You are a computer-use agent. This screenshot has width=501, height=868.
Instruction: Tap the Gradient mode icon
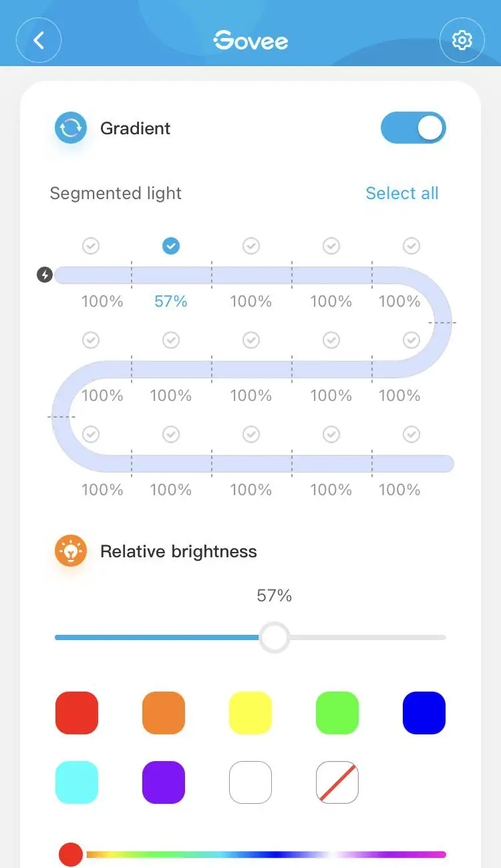click(x=71, y=128)
